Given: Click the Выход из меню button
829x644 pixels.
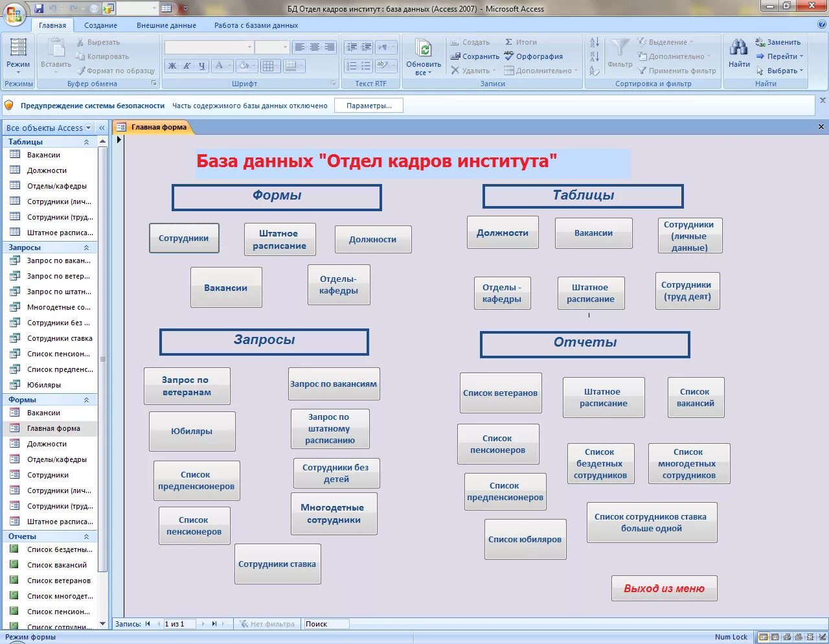Looking at the screenshot, I should (664, 588).
